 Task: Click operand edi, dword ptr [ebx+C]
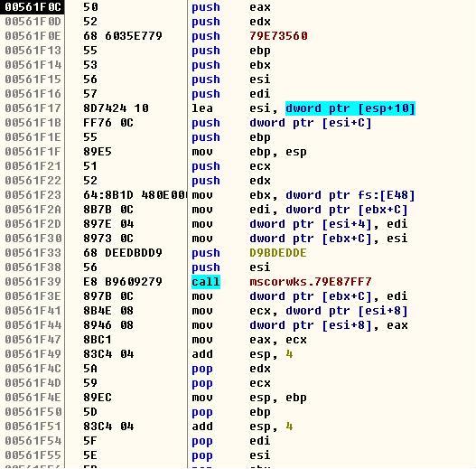[x=329, y=210]
